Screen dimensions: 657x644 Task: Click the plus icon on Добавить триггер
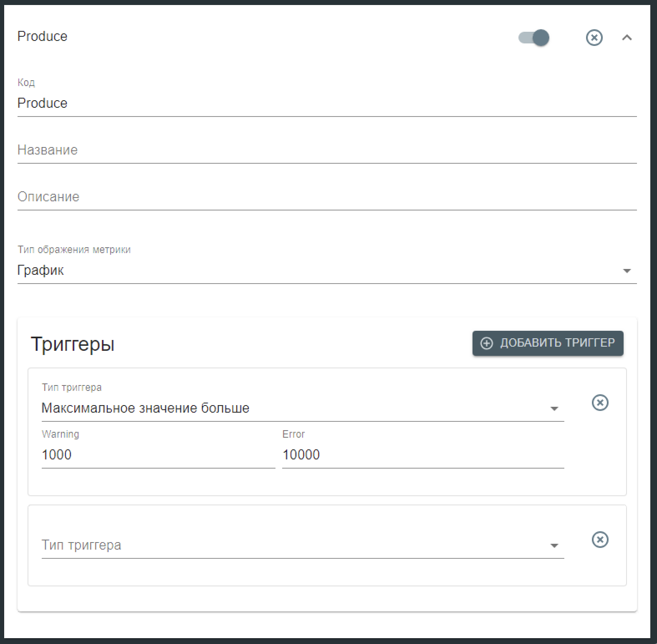(x=487, y=343)
